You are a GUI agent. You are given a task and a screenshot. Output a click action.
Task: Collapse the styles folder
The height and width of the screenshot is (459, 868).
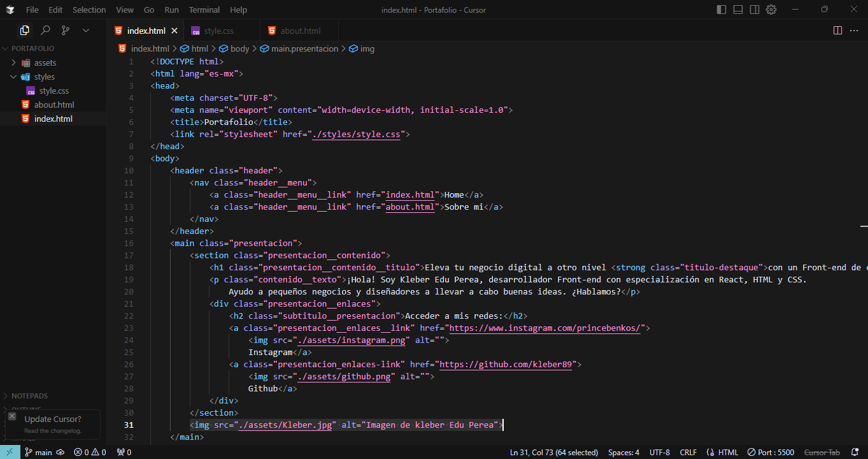coord(53,76)
